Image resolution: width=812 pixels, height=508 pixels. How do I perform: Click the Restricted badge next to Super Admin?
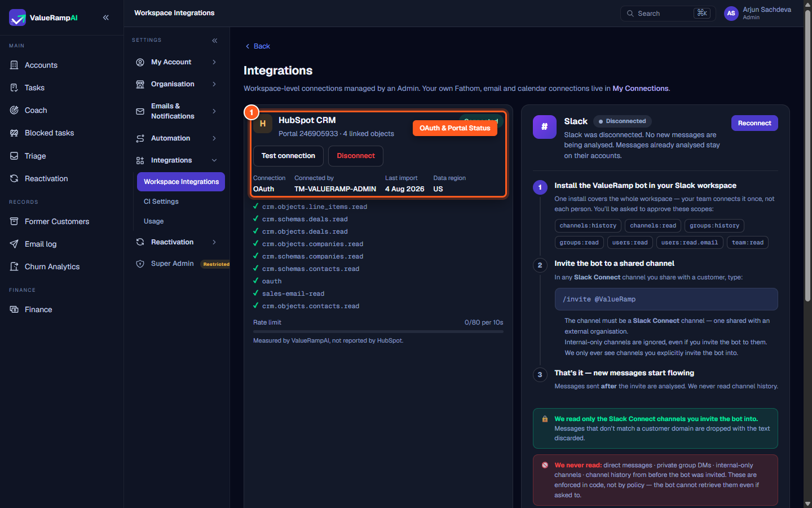(216, 264)
